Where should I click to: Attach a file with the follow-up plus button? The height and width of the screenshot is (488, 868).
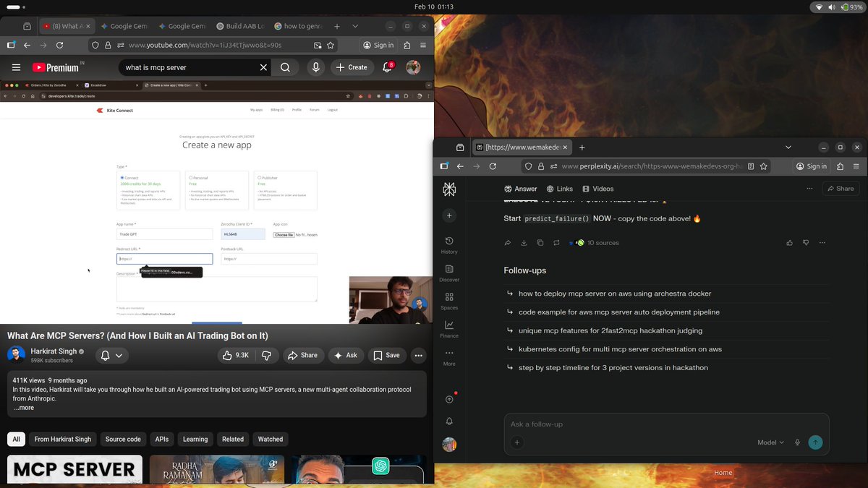[517, 442]
